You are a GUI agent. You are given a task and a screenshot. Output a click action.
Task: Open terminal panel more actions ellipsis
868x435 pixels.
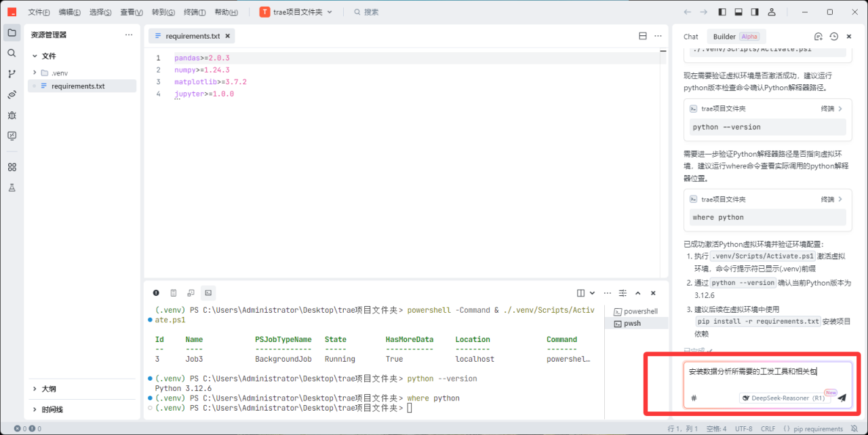[x=606, y=293]
